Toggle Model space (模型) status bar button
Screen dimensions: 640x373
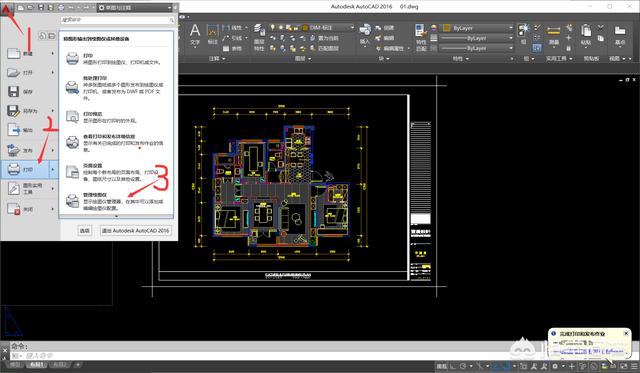[442, 366]
